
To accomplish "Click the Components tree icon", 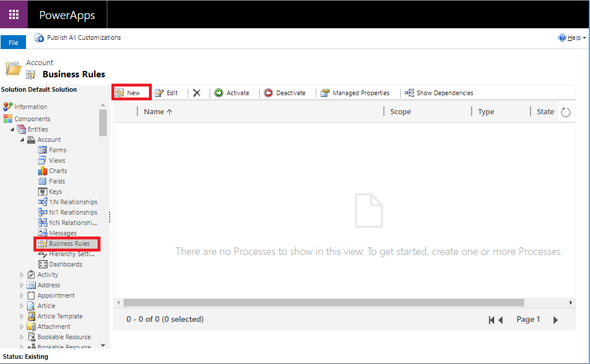I will point(8,119).
